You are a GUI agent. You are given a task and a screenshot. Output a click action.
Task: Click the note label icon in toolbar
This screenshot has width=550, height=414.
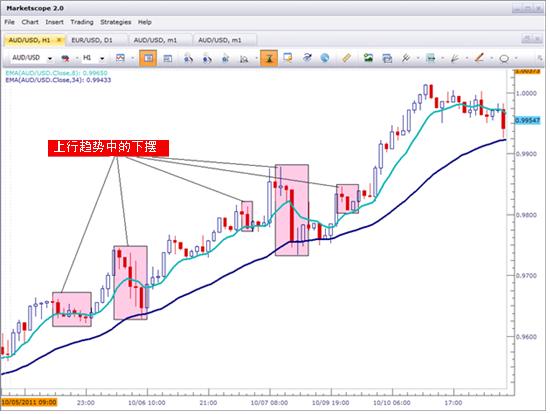[288, 58]
